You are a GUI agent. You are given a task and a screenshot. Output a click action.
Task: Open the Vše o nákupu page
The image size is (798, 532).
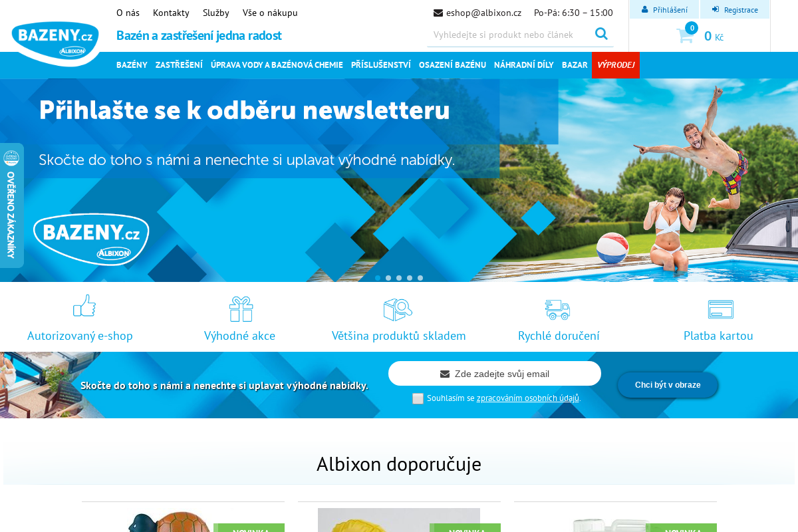pyautogui.click(x=270, y=13)
